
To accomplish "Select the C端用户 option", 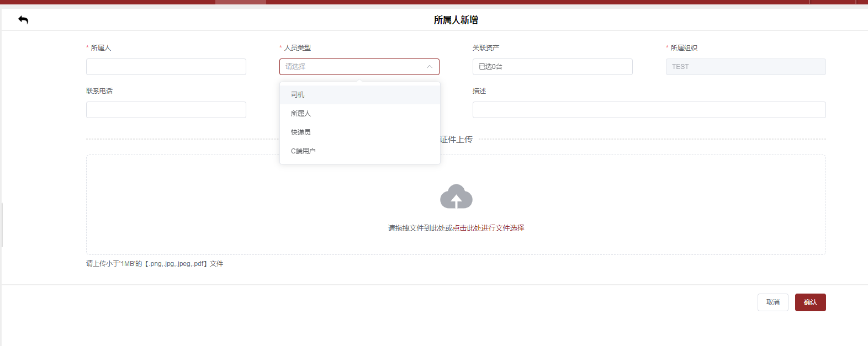I will [303, 151].
